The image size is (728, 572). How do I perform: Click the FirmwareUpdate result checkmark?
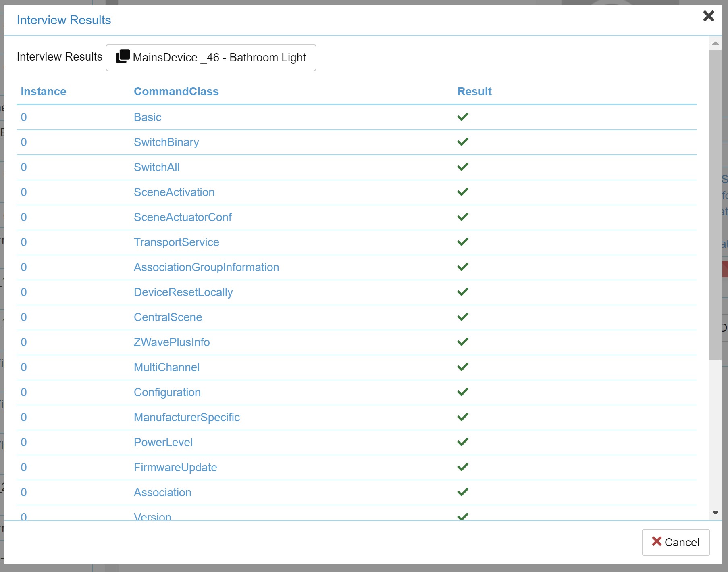[x=462, y=467]
